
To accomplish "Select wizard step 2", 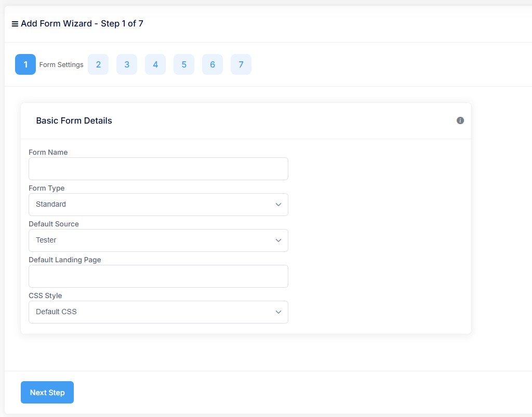I will coord(98,64).
